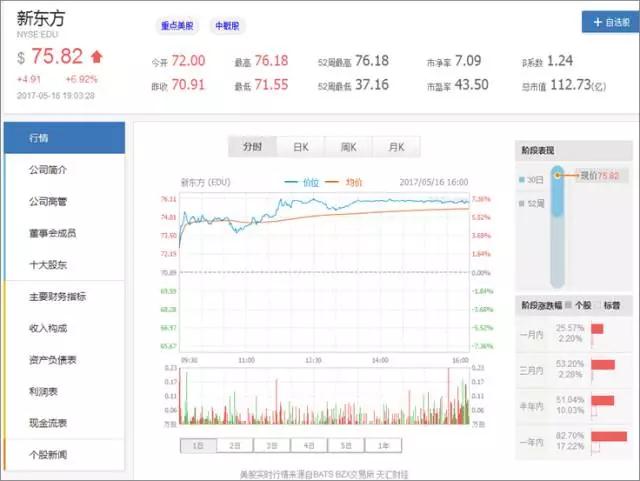Click the red up arrow beside price
Screen dimensions: 640x481
[97, 56]
